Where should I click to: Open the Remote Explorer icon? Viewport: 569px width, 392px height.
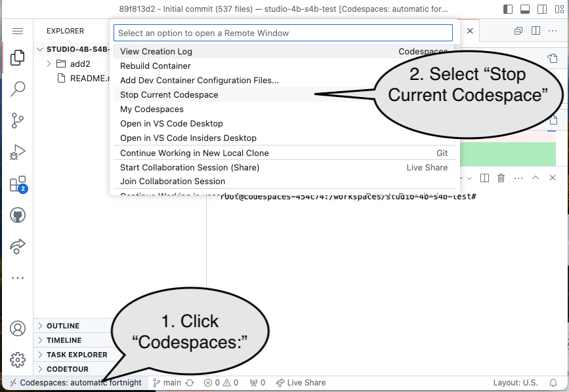[18, 246]
